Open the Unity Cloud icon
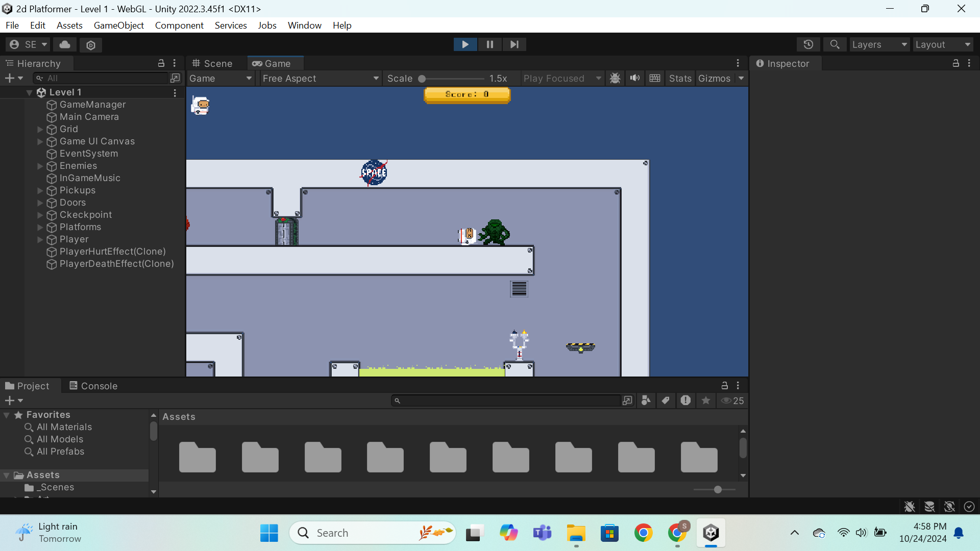The height and width of the screenshot is (551, 980). [x=65, y=45]
